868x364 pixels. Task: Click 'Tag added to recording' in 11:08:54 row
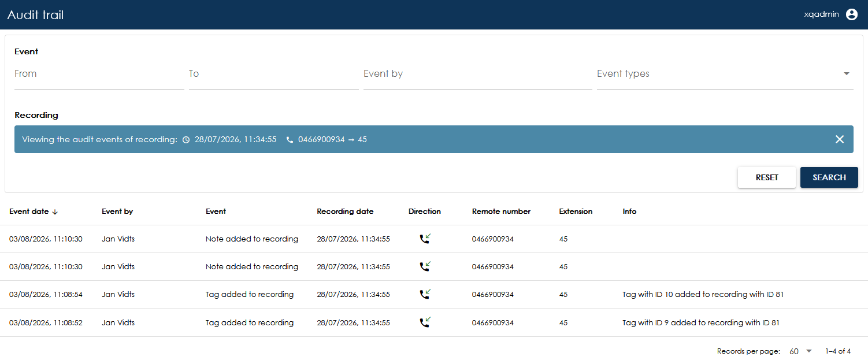click(x=250, y=295)
